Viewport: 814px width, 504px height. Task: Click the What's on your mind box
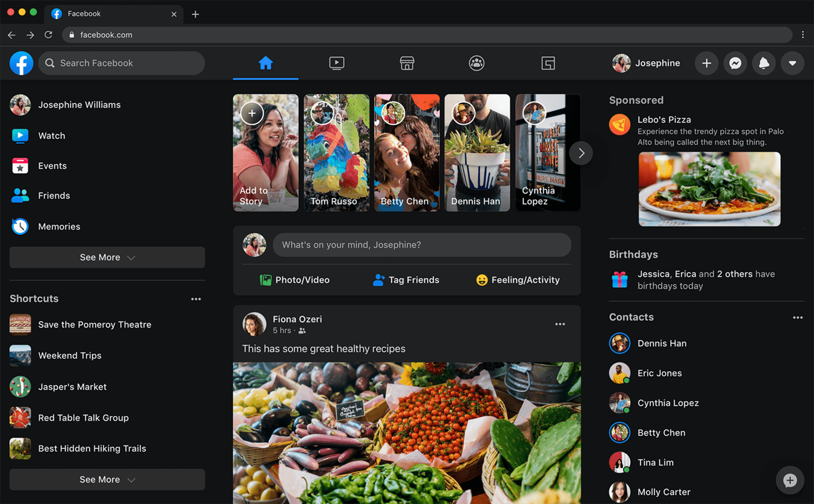point(422,245)
